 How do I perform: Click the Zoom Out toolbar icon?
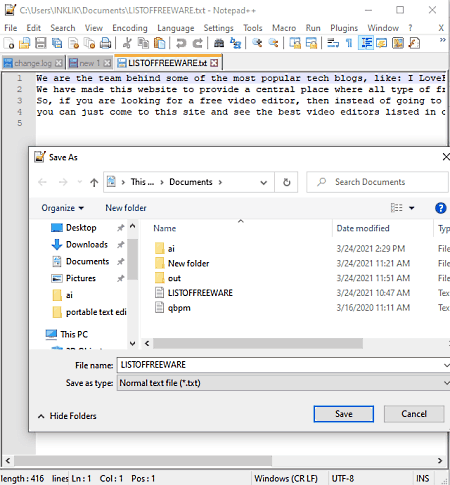[273, 43]
